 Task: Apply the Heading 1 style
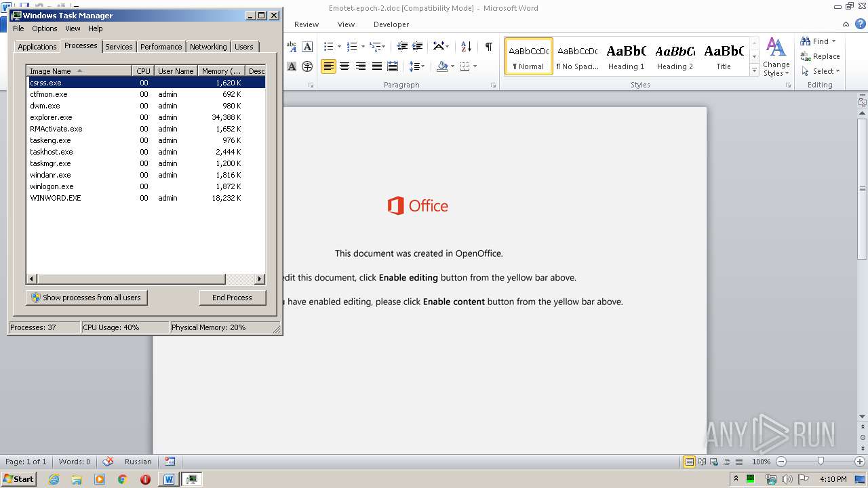[x=626, y=56]
